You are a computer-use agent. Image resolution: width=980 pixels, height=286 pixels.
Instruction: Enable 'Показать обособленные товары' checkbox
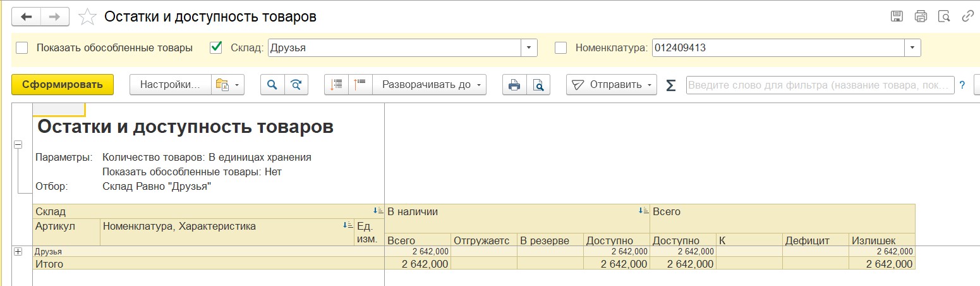(x=22, y=47)
